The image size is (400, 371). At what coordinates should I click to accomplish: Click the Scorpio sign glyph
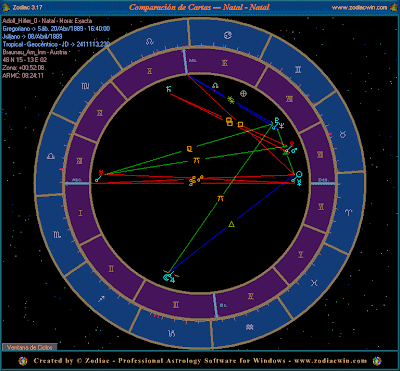click(57, 235)
